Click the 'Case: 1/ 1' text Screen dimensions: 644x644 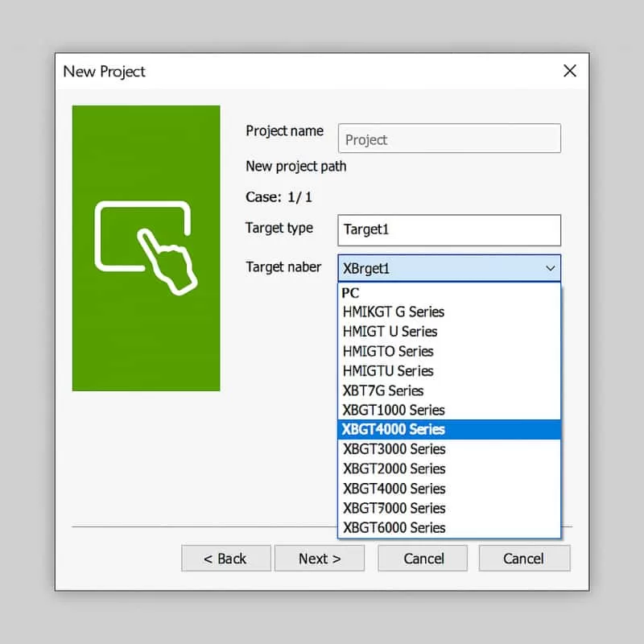point(279,197)
